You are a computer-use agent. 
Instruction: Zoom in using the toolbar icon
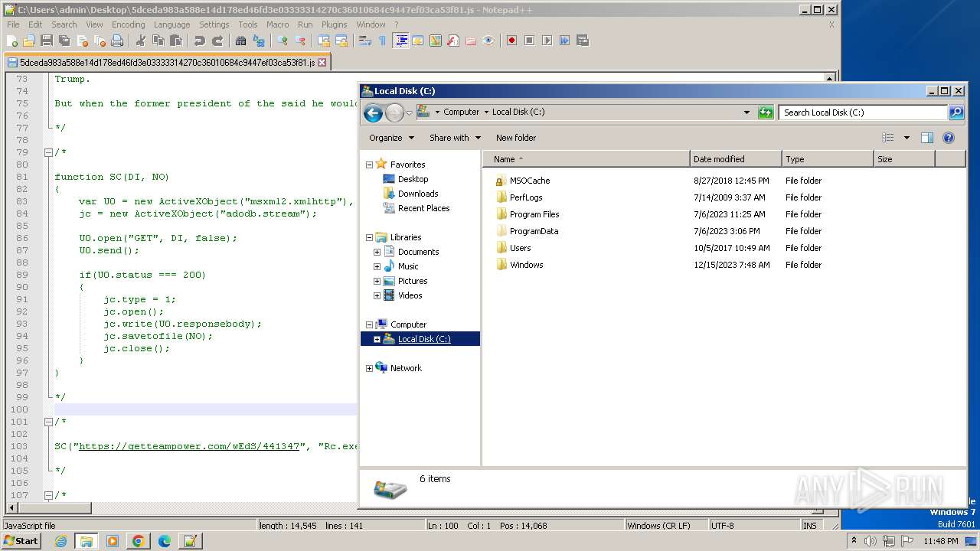(282, 41)
